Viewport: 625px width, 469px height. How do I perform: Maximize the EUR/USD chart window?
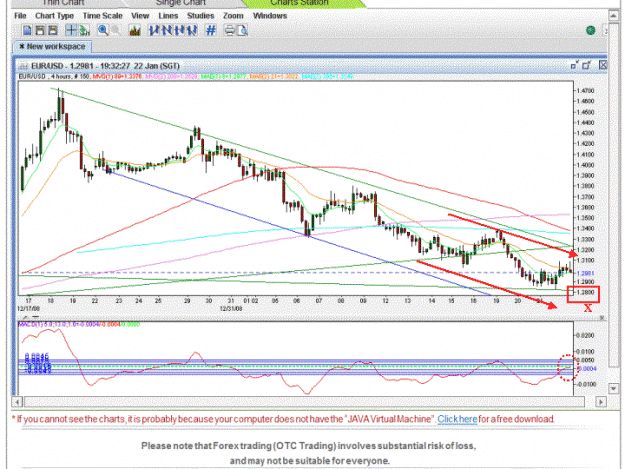tap(586, 65)
